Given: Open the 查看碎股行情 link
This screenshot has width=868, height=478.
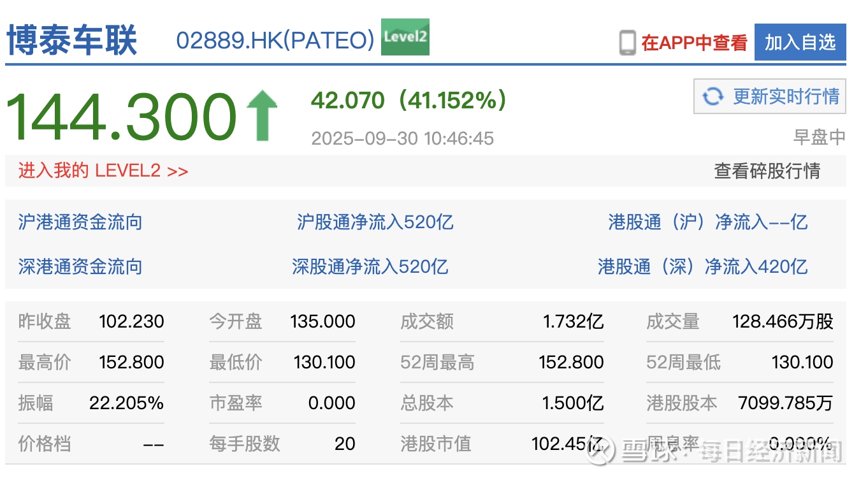Looking at the screenshot, I should [767, 171].
